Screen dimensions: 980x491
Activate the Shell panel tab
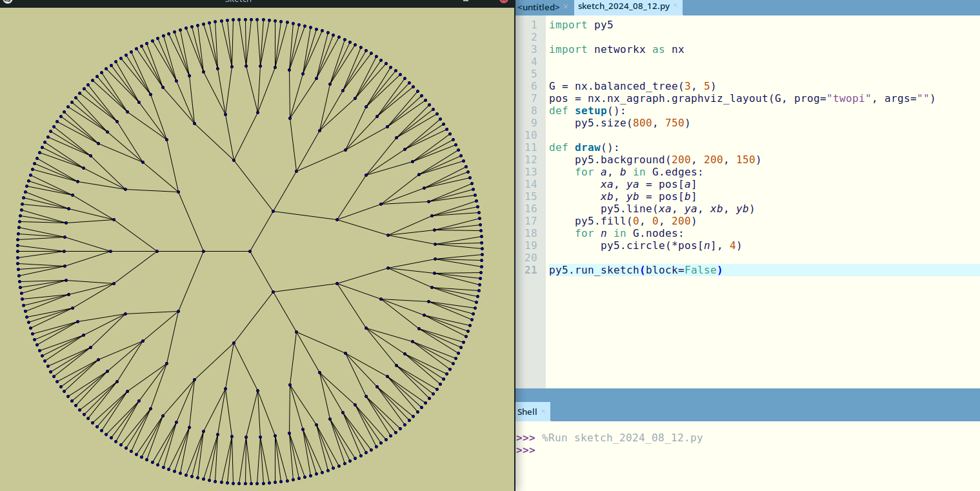coord(527,412)
